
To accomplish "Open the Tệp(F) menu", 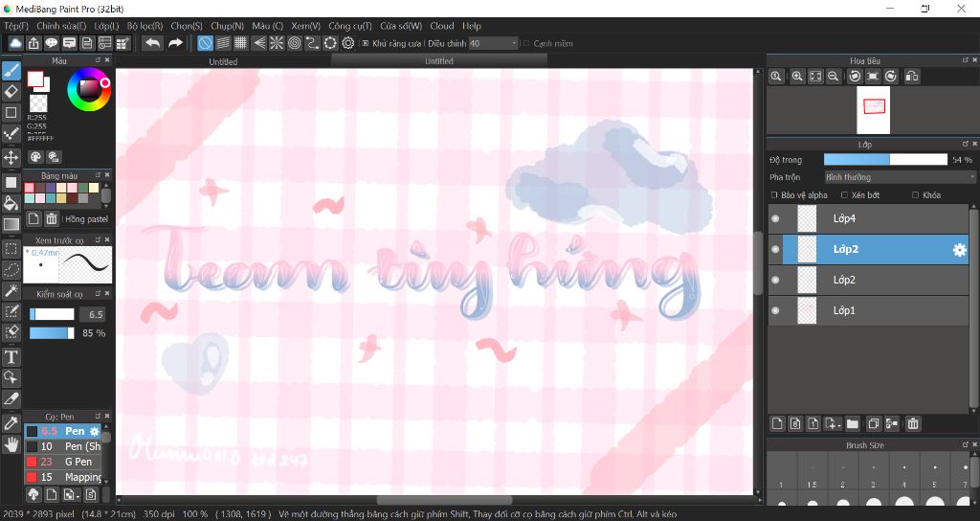I will click(x=16, y=26).
